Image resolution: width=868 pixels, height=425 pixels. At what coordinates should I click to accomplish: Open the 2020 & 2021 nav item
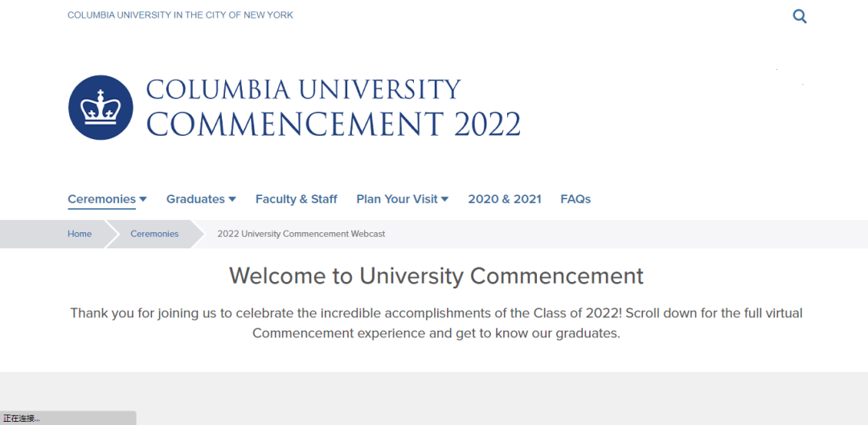coord(505,199)
